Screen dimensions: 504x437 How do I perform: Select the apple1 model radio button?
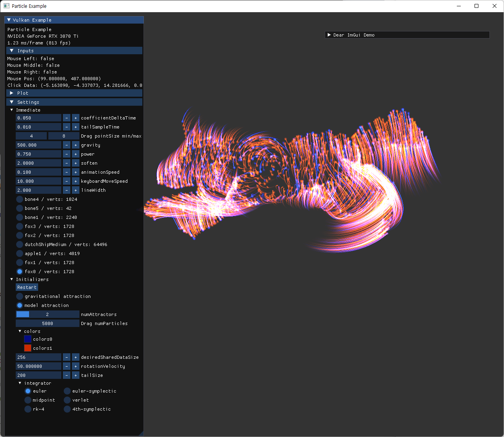click(20, 253)
